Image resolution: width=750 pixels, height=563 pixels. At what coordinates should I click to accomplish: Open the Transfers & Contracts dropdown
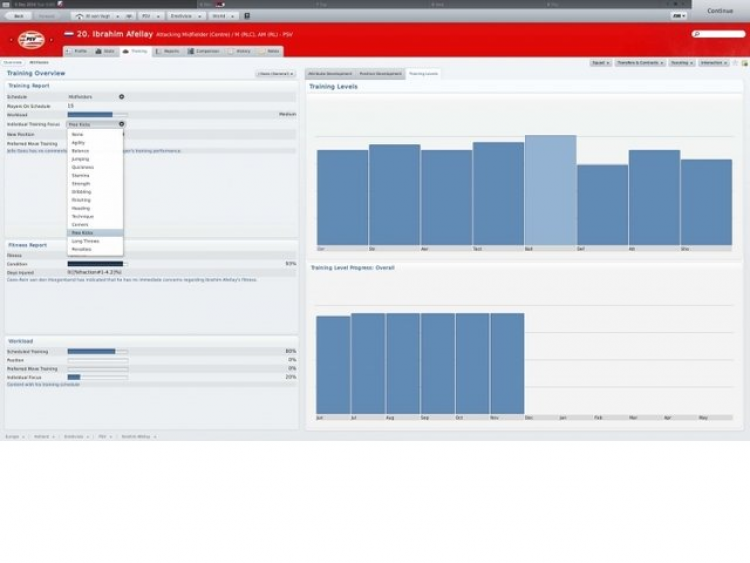coord(640,63)
